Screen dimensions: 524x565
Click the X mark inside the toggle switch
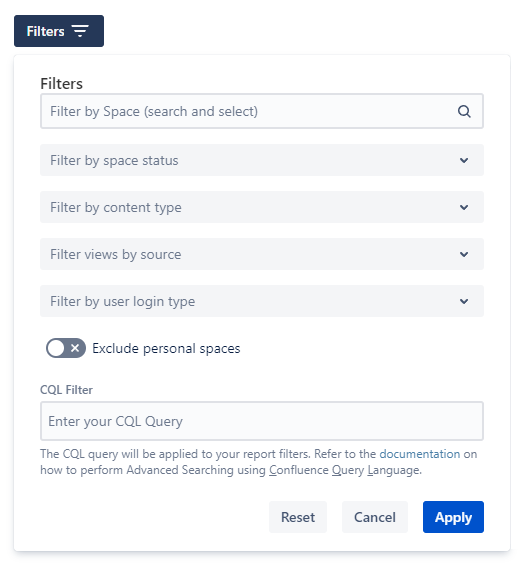(75, 348)
